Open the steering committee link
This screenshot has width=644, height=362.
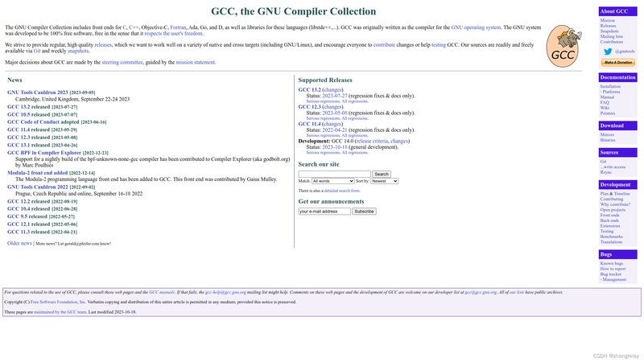(122, 63)
